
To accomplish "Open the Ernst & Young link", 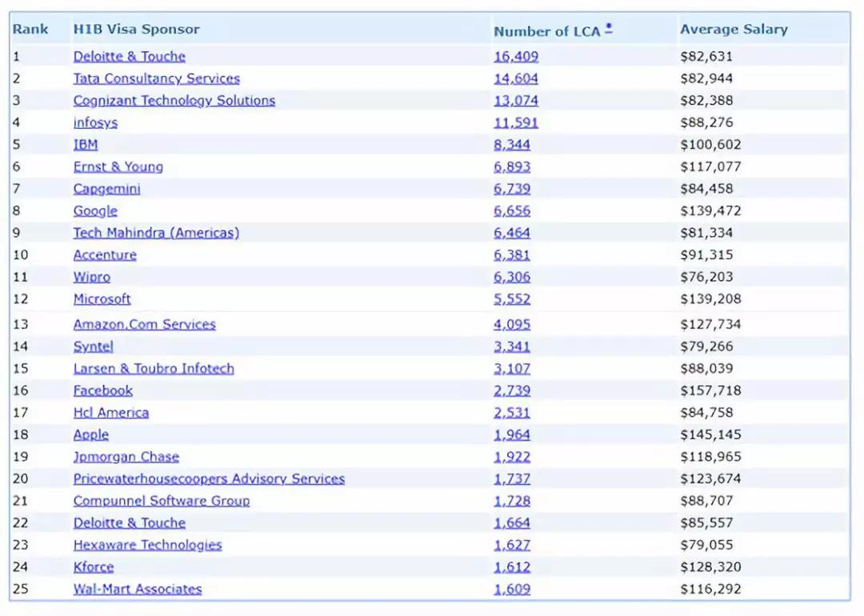I will pyautogui.click(x=118, y=167).
